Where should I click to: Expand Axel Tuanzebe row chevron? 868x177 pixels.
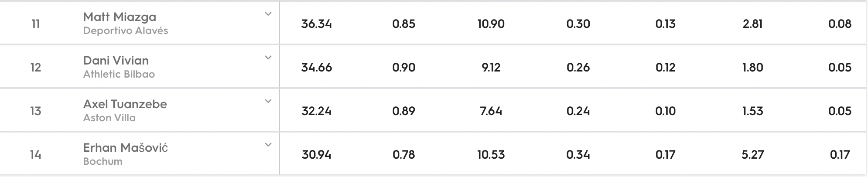(268, 101)
